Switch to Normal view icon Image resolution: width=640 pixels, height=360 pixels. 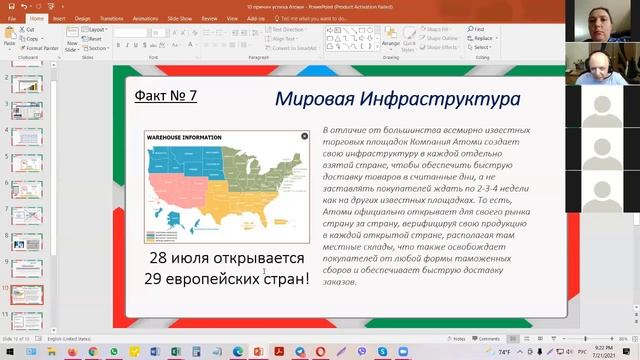click(513, 338)
